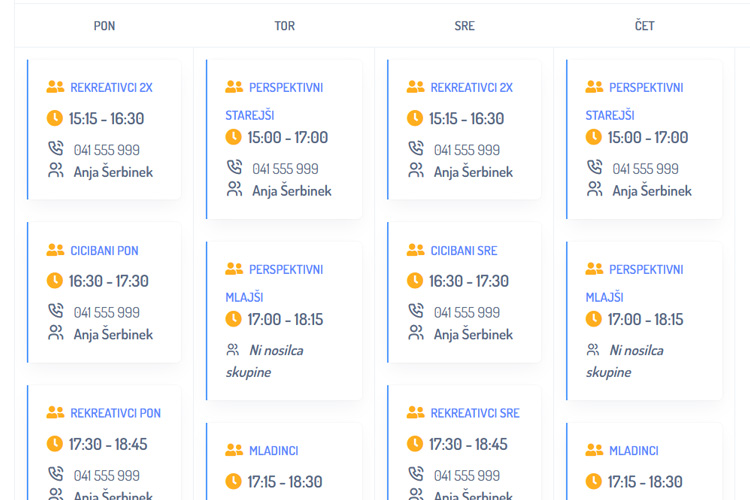Select the TOR day column header
The height and width of the screenshot is (500, 750).
(284, 26)
